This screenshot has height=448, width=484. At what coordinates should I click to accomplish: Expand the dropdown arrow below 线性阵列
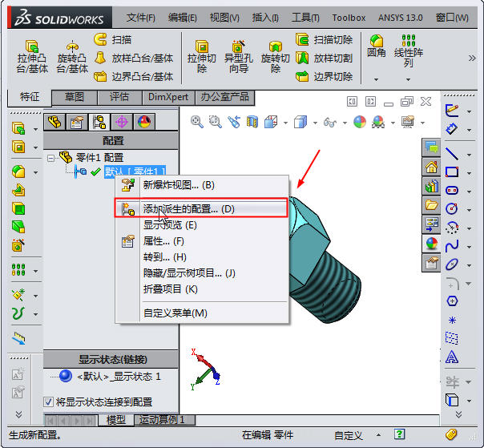click(x=409, y=79)
